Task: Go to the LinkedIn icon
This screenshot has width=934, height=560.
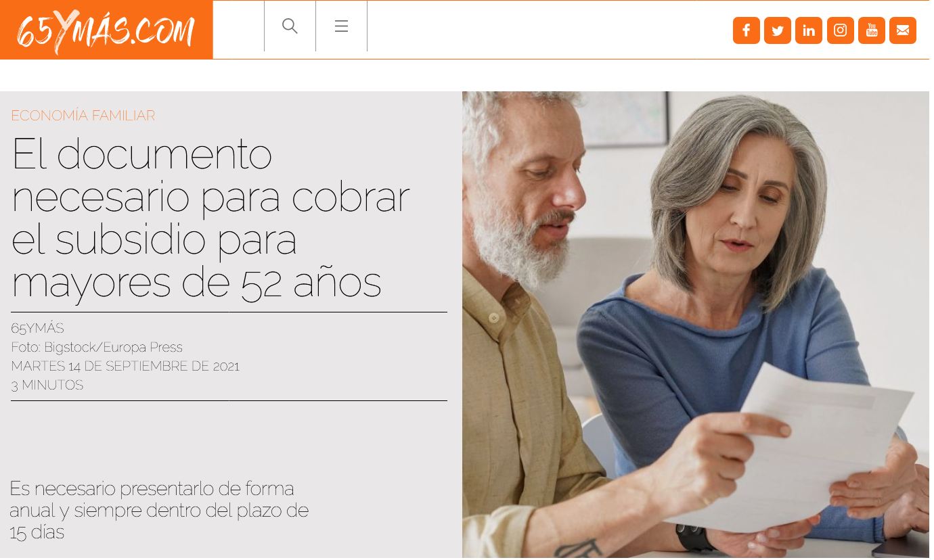Action: (808, 30)
